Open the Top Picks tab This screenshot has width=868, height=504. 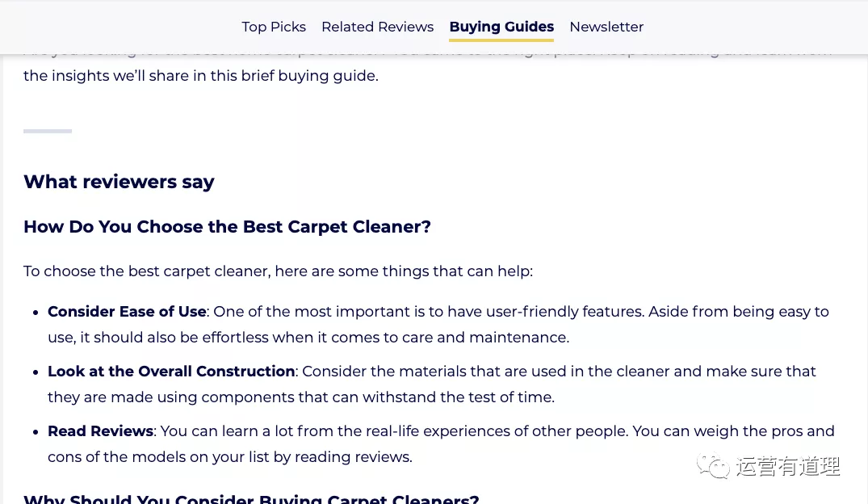(x=274, y=27)
